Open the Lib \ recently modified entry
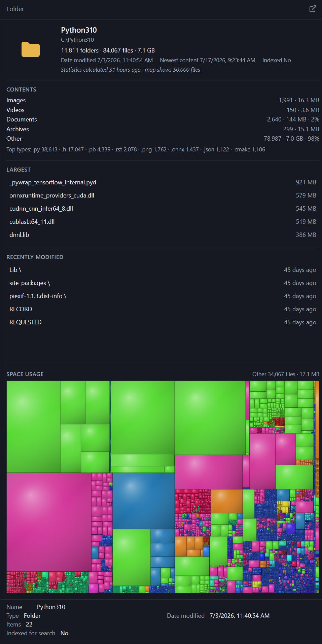Screen dimensions: 322x644 point(163,270)
